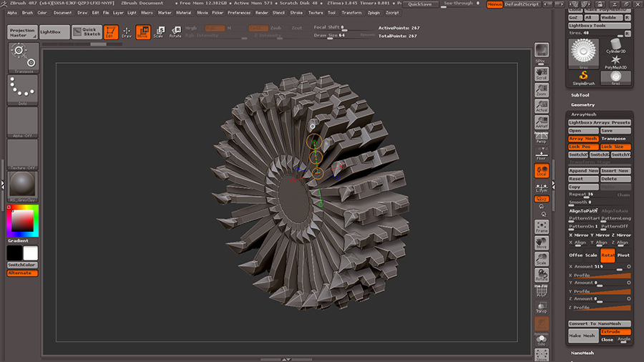Select the Draw tool in top shelf
This screenshot has width=644, height=362.
click(x=127, y=32)
